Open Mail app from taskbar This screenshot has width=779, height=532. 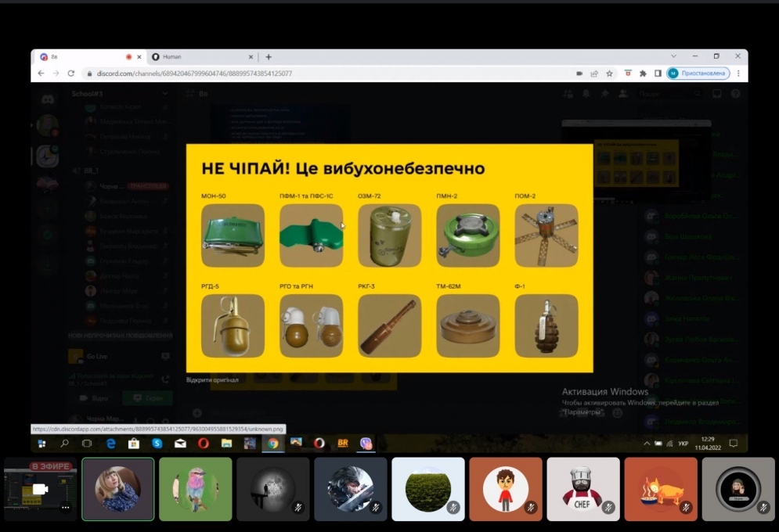pos(180,444)
